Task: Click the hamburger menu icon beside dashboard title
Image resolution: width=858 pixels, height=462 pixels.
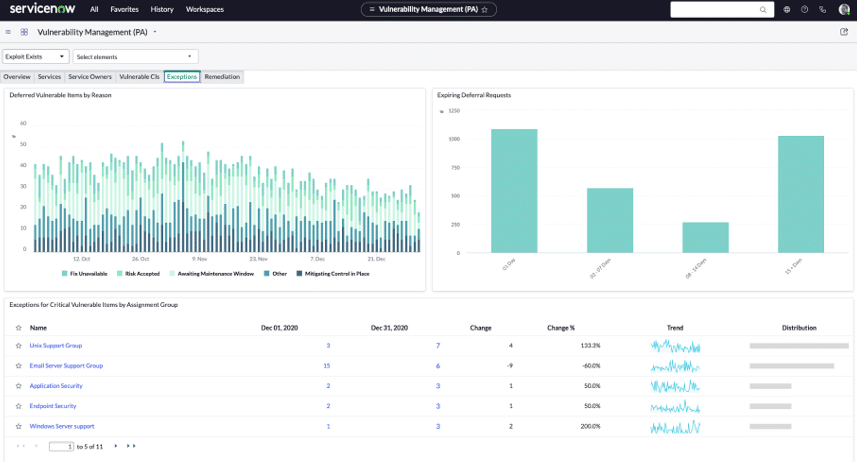Action: coord(9,32)
